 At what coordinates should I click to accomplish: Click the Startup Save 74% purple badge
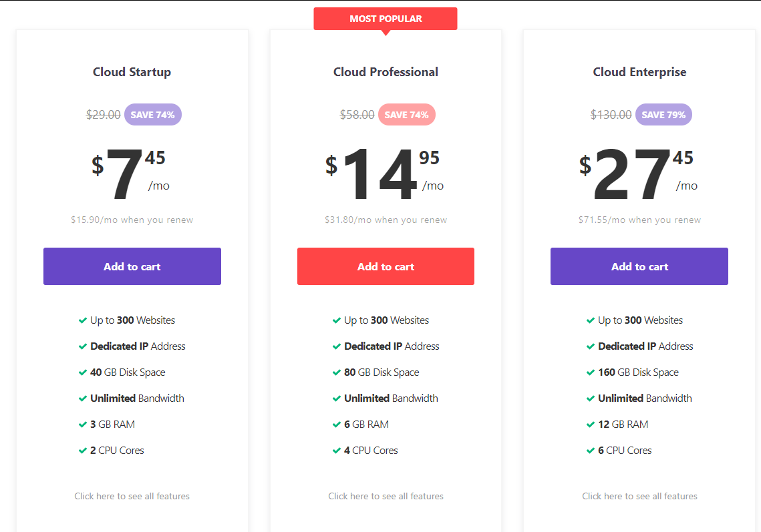[x=152, y=115]
